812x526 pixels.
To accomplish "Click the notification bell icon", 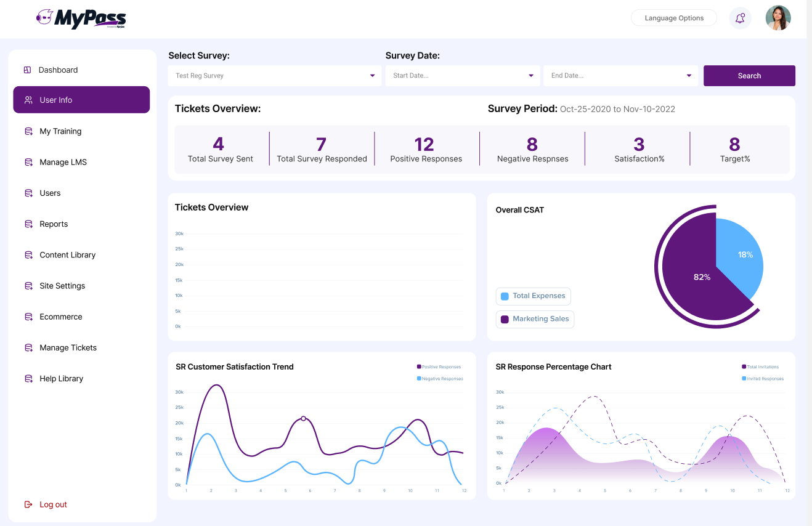I will [740, 18].
